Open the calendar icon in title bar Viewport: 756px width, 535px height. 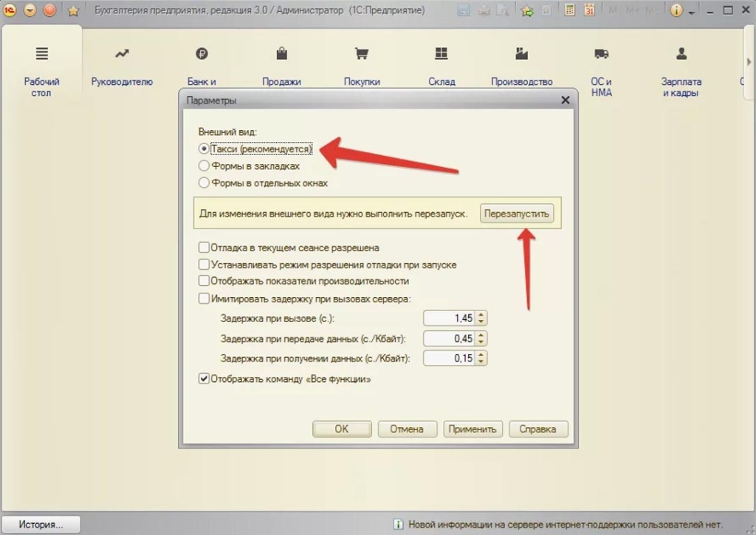(589, 11)
